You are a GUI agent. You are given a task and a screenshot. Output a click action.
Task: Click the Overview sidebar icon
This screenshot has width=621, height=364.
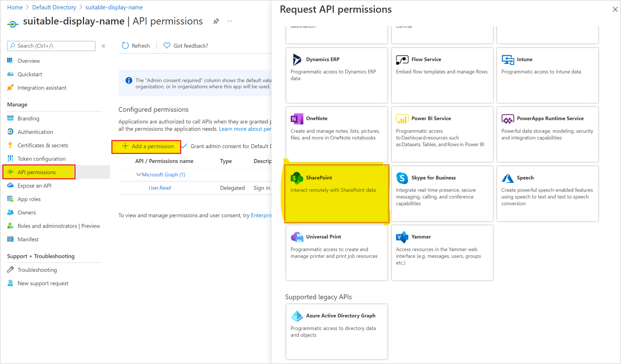pyautogui.click(x=10, y=61)
